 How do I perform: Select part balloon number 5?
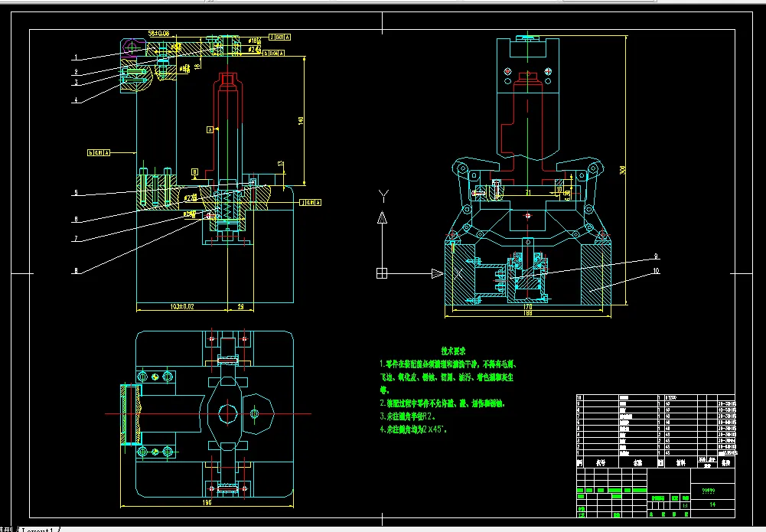coord(76,193)
